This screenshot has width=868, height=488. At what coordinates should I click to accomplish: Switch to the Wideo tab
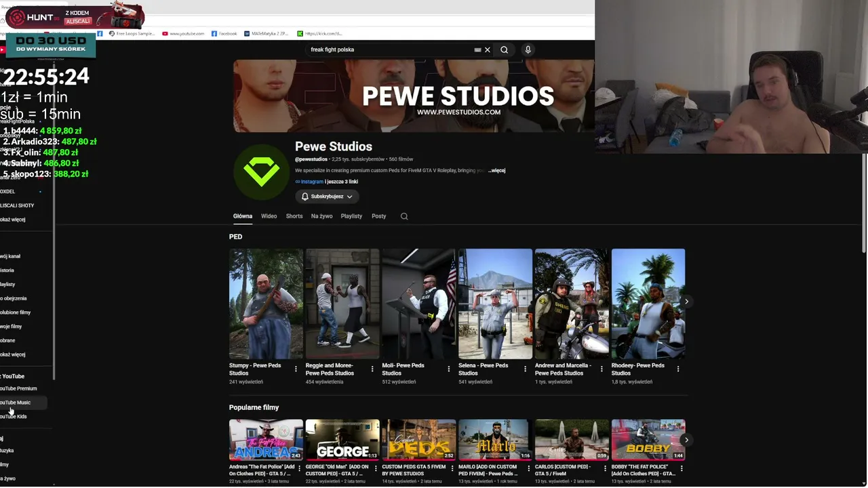[269, 216]
